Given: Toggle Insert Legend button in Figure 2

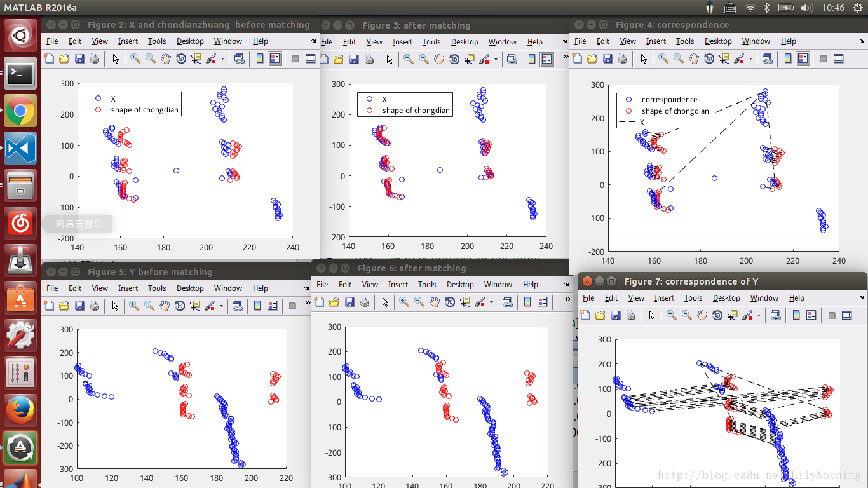Looking at the screenshot, I should (x=275, y=59).
